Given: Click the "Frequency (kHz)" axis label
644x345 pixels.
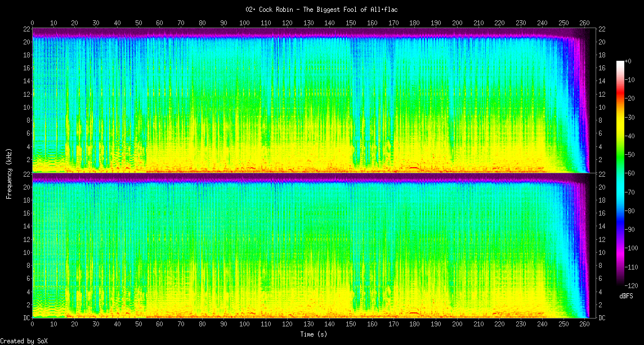Looking at the screenshot, I should 9,172.
